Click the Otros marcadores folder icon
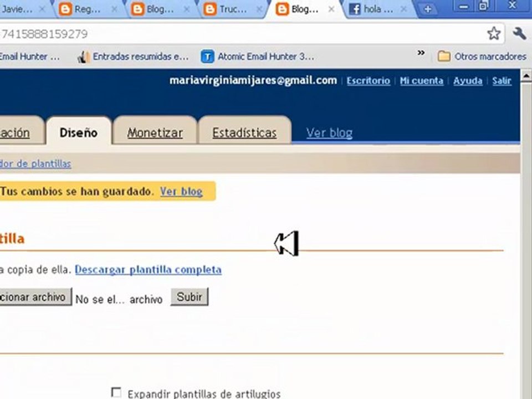 pos(444,56)
